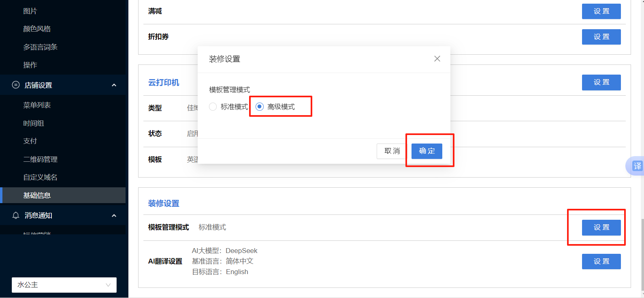Click the 类型 row label
644x298 pixels.
pos(155,108)
